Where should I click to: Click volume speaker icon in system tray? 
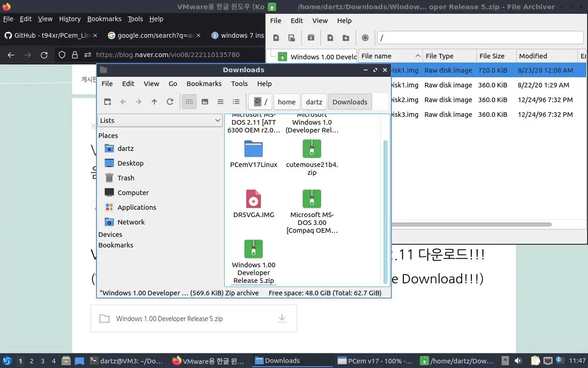(x=518, y=361)
